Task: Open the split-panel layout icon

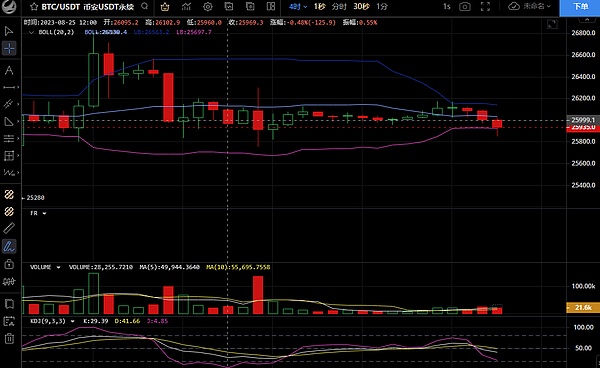Action: [271, 7]
